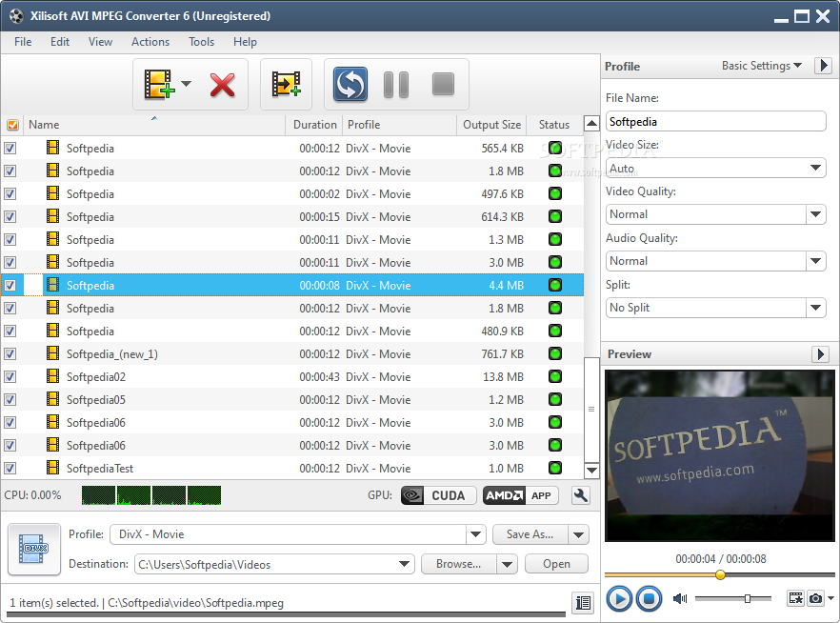
Task: Sort list by Output Size column header
Action: pos(491,125)
